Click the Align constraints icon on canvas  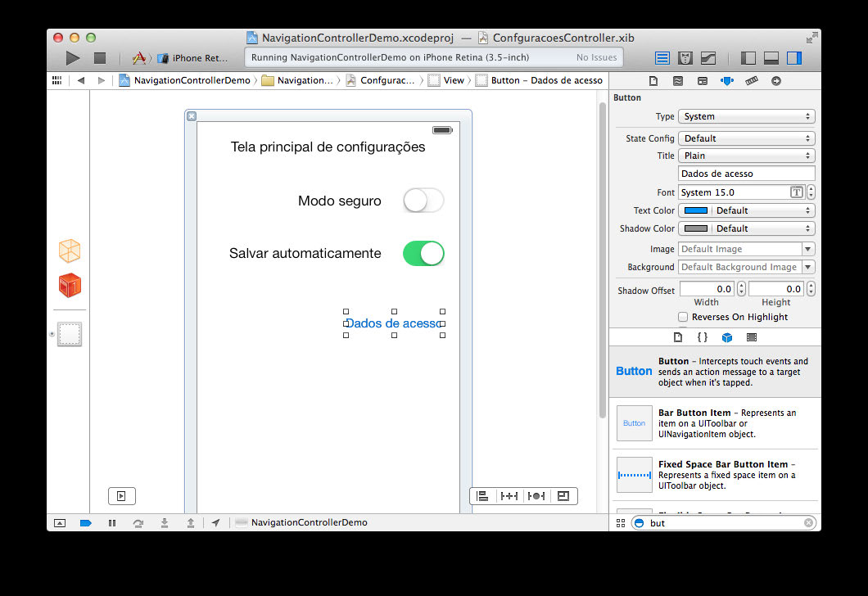pyautogui.click(x=482, y=496)
